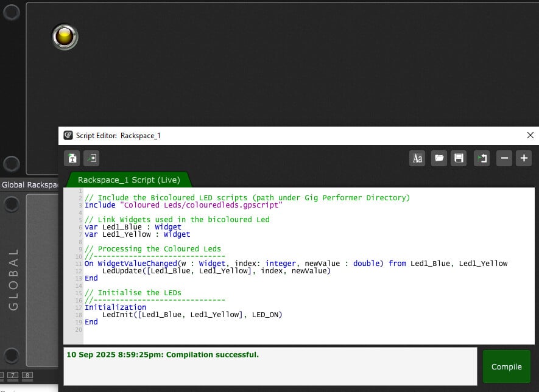
Task: Close the Script Editor window
Action: click(x=530, y=135)
